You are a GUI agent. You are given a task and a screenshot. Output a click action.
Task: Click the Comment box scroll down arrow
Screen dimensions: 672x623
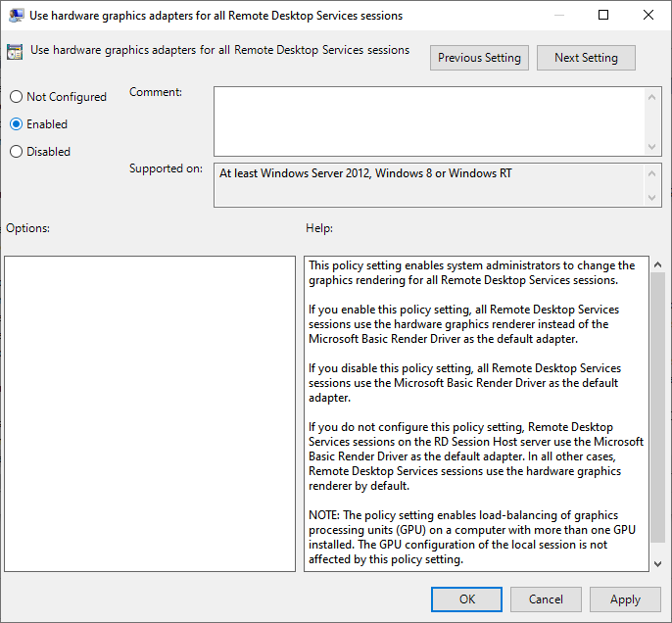pos(651,147)
